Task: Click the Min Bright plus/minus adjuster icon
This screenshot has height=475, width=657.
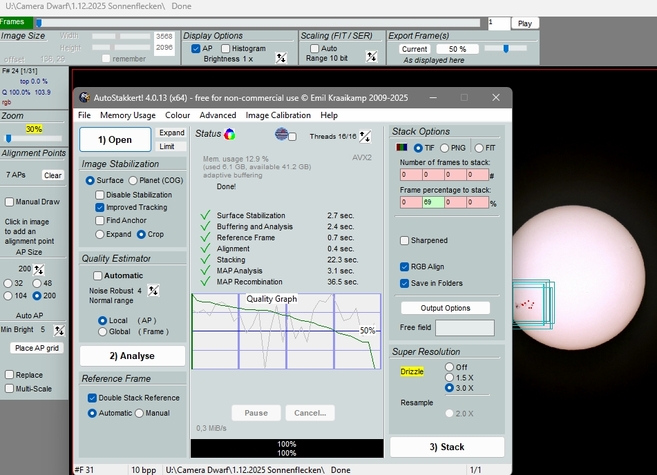Action: [59, 329]
